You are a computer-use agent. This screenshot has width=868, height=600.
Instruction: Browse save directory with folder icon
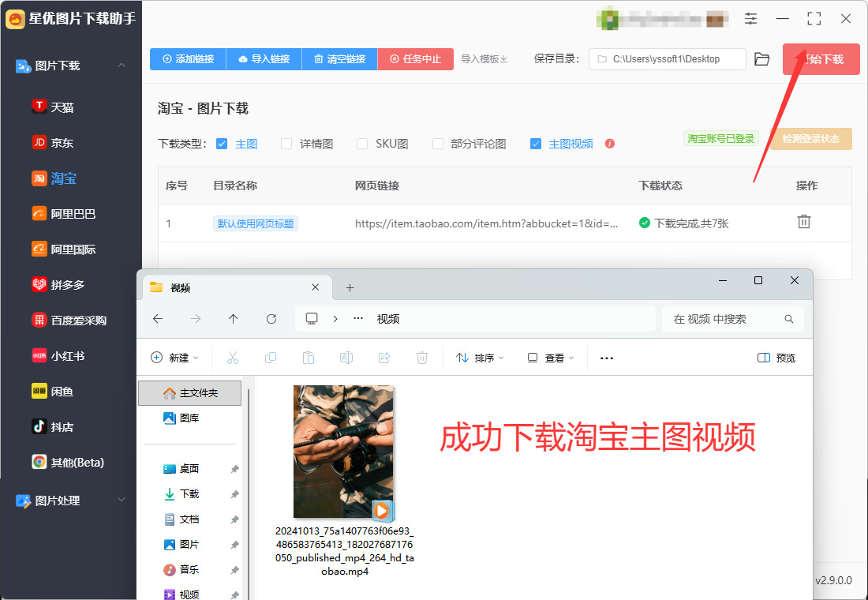tap(762, 58)
